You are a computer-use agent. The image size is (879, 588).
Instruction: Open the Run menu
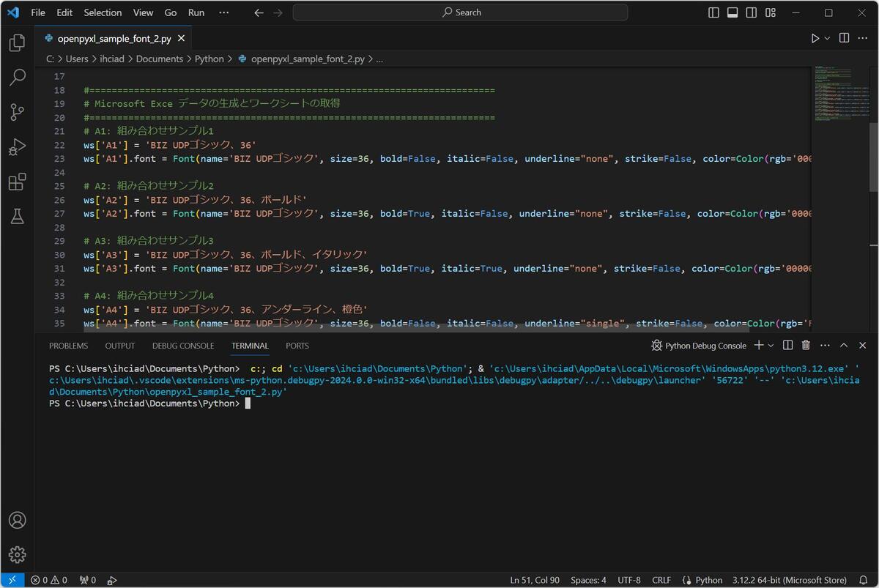(196, 12)
